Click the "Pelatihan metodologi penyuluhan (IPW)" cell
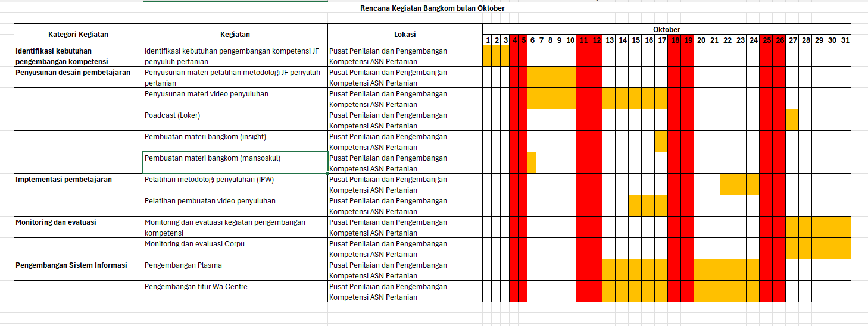 point(235,184)
